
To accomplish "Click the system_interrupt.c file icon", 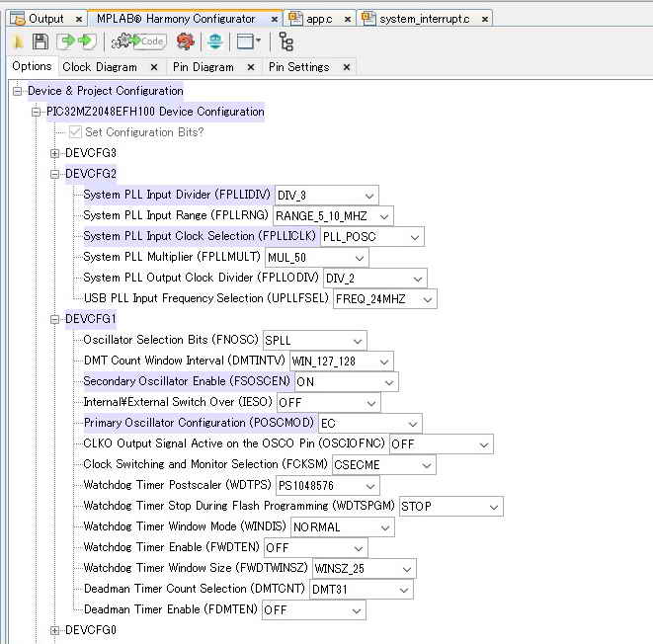I will (368, 19).
